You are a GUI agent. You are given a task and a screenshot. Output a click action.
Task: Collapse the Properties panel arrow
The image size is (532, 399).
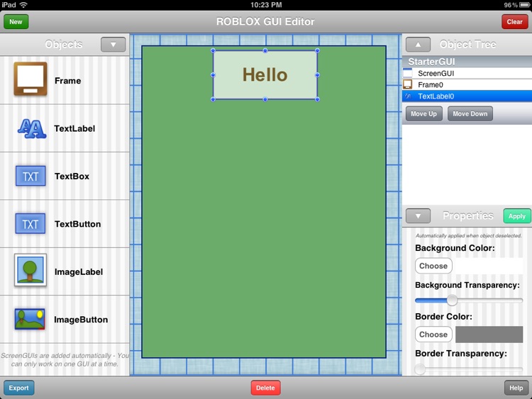pos(418,216)
